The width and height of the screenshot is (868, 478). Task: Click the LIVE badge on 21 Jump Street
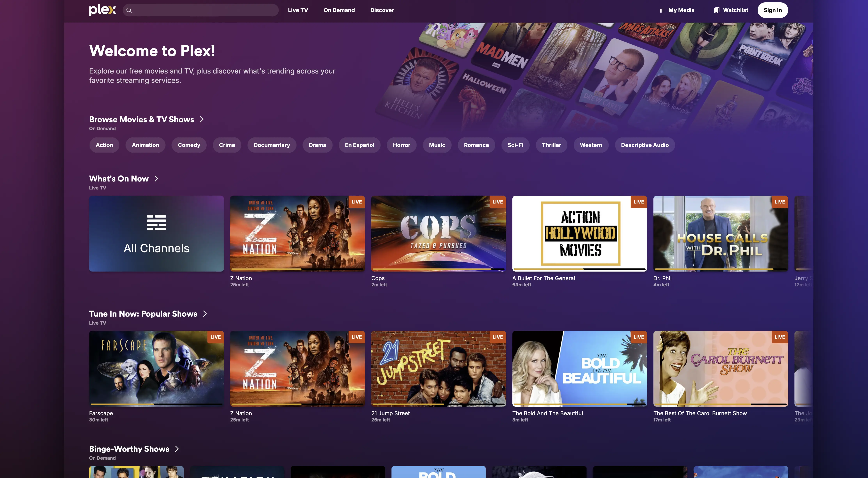[x=497, y=337]
